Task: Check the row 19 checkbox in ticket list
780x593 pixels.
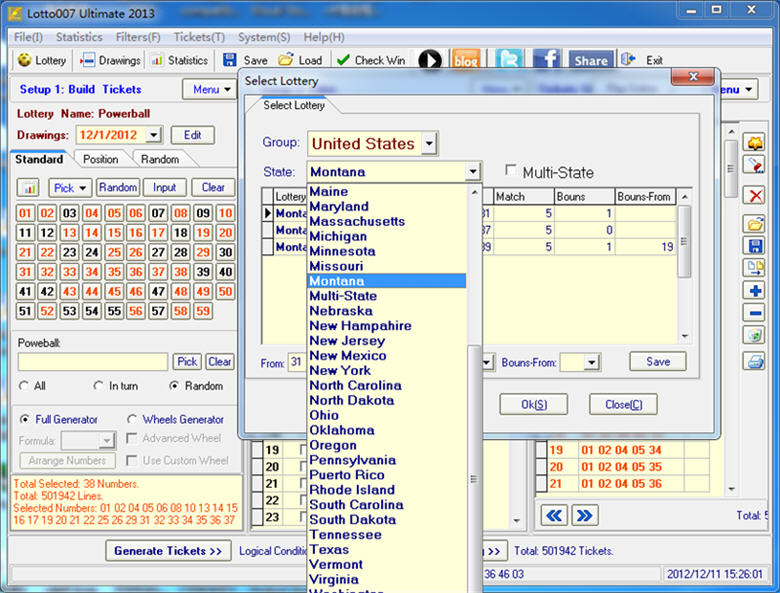Action: [303, 450]
